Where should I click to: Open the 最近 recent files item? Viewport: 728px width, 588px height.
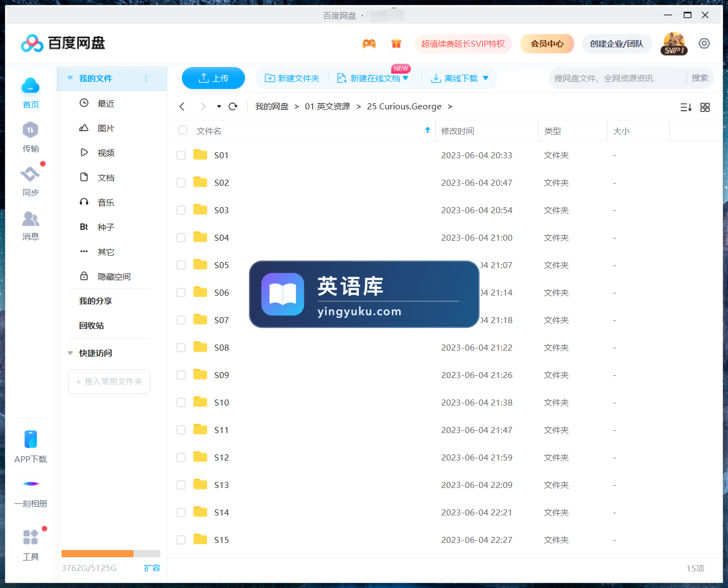[x=106, y=103]
